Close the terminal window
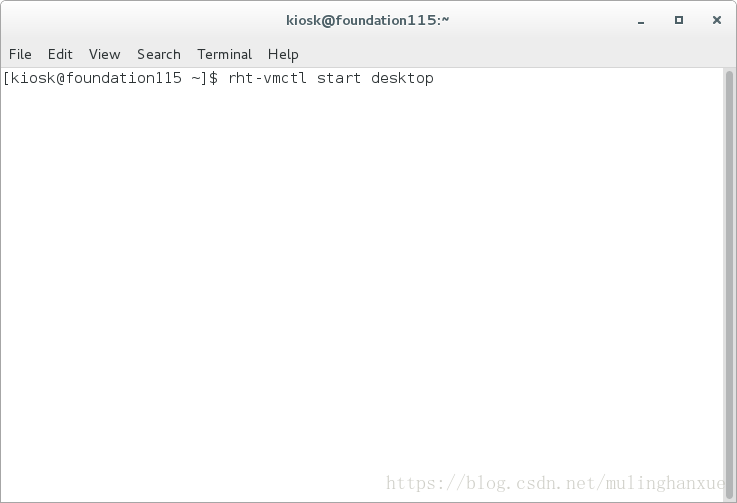737x503 pixels. coord(717,20)
